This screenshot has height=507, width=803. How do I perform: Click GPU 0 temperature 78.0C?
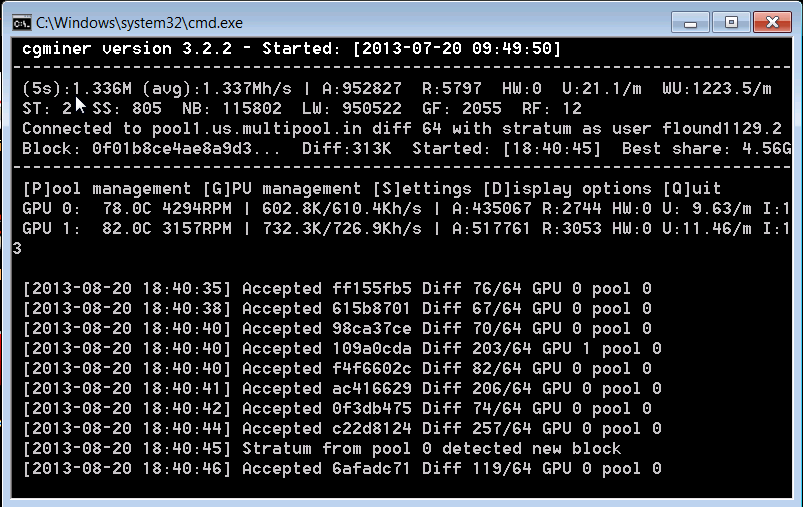pos(127,208)
